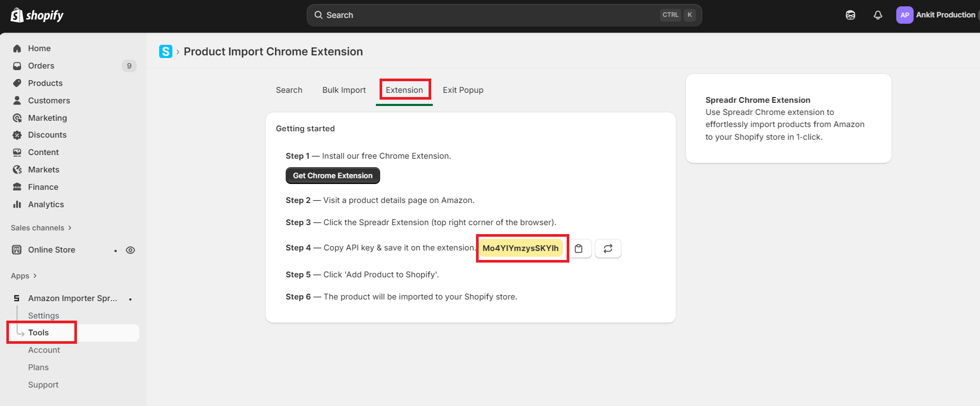
Task: Click the search magnifier icon
Action: pyautogui.click(x=318, y=15)
